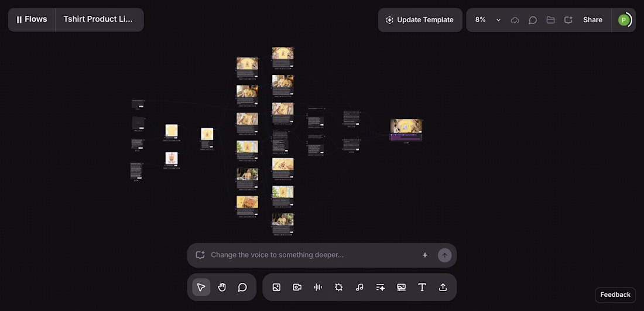644x311 pixels.
Task: Add a text node with T icon
Action: tap(422, 287)
